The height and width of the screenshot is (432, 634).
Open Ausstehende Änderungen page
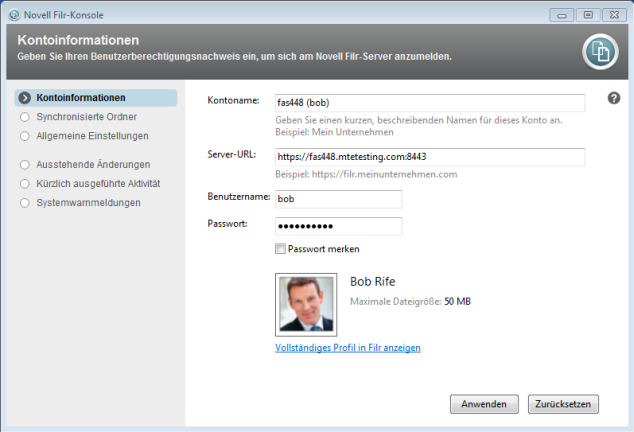point(93,165)
